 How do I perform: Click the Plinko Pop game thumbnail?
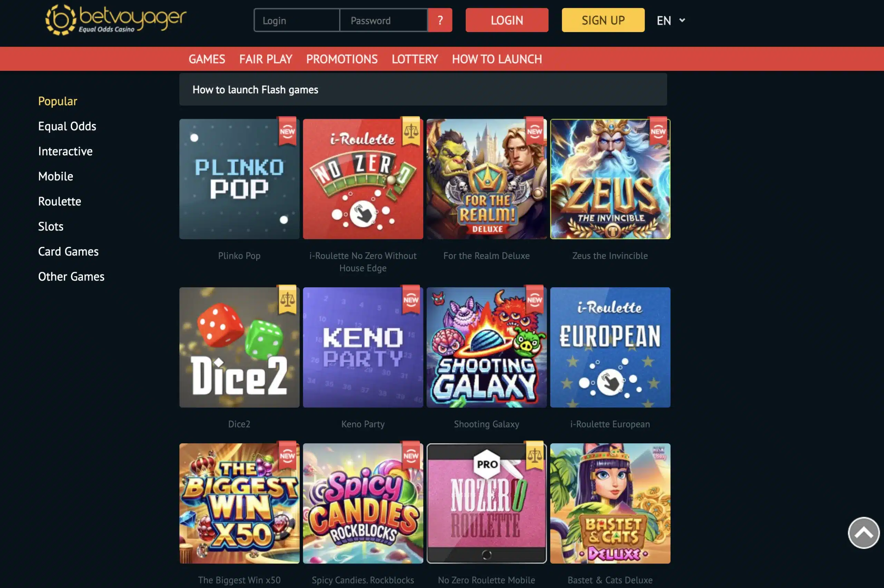point(239,179)
